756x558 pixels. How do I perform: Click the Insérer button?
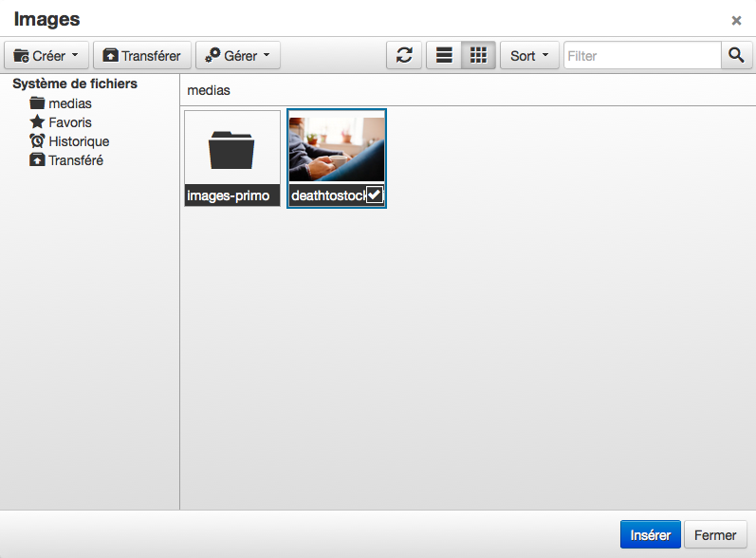tap(651, 535)
